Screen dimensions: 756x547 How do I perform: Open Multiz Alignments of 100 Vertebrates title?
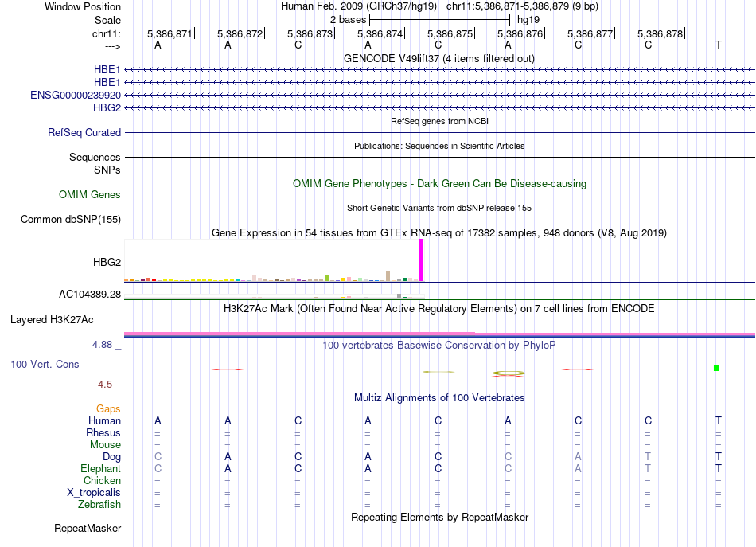439,398
